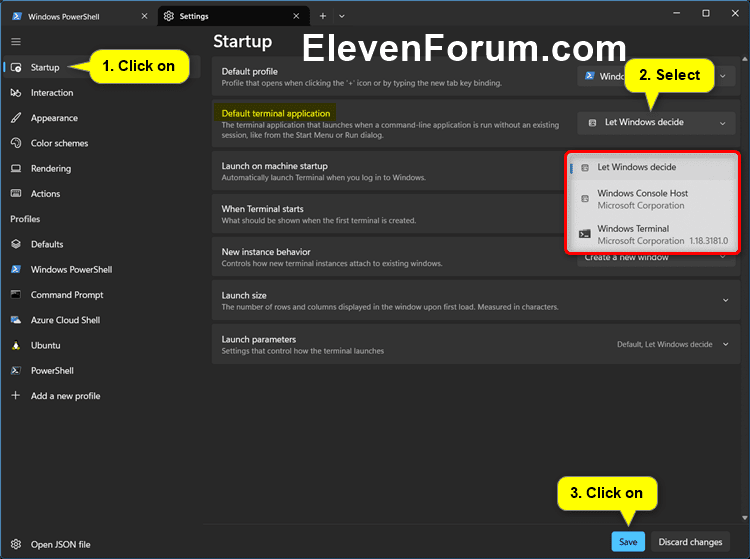Choose Let Windows decide option
Viewport: 750px width, 559px height.
tap(652, 167)
